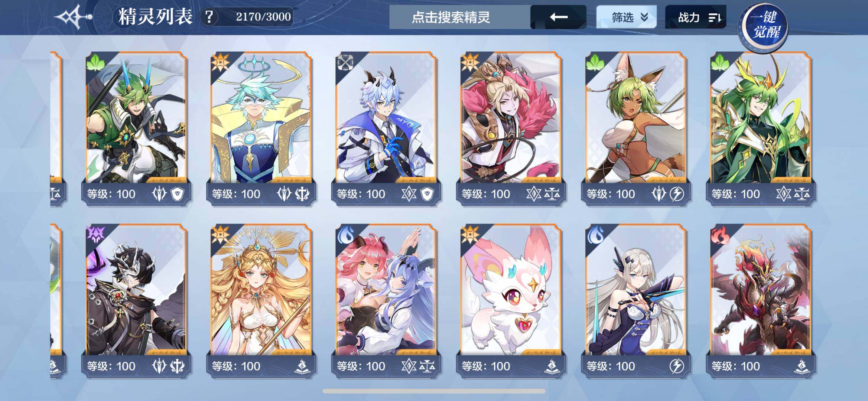Viewport: 868px width, 401px height.
Task: Click the dark element icon on masked knight
Action: (x=95, y=234)
